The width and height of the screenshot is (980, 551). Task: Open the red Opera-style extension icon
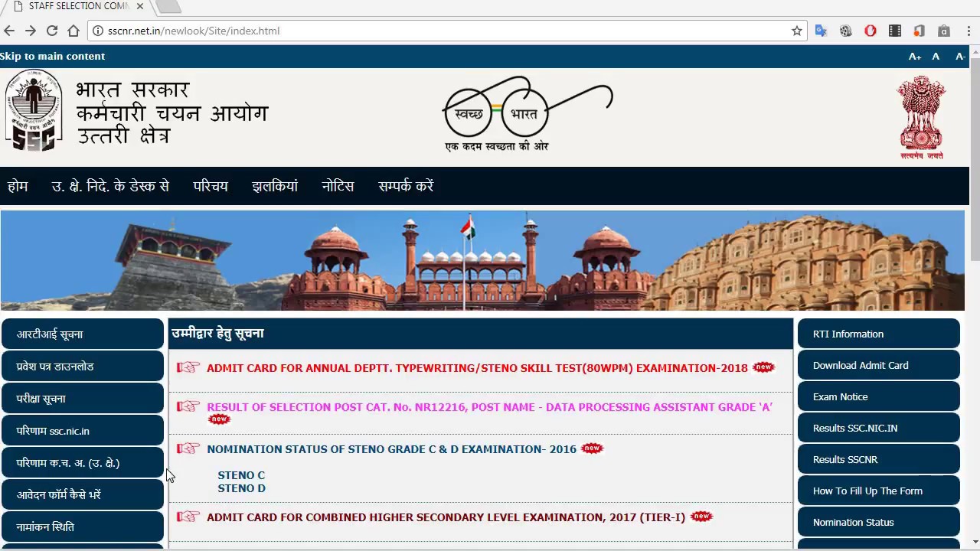coord(871,31)
